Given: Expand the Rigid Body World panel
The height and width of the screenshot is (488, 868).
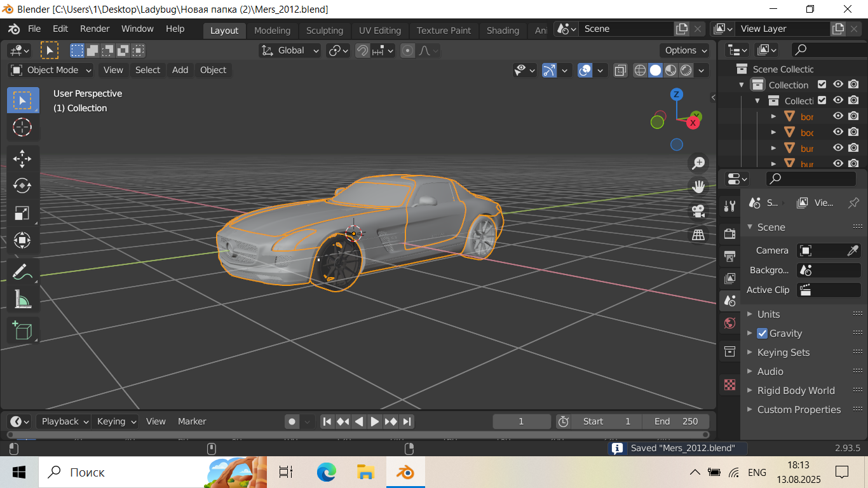Looking at the screenshot, I should pyautogui.click(x=796, y=390).
